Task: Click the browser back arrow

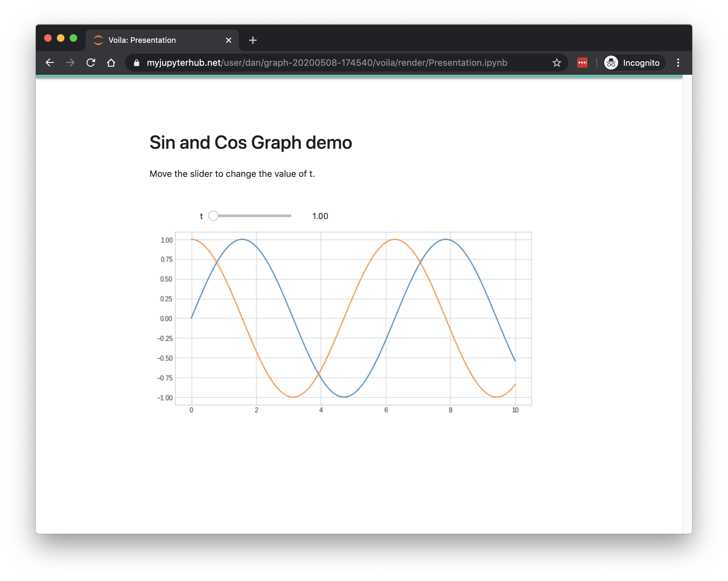Action: click(49, 63)
